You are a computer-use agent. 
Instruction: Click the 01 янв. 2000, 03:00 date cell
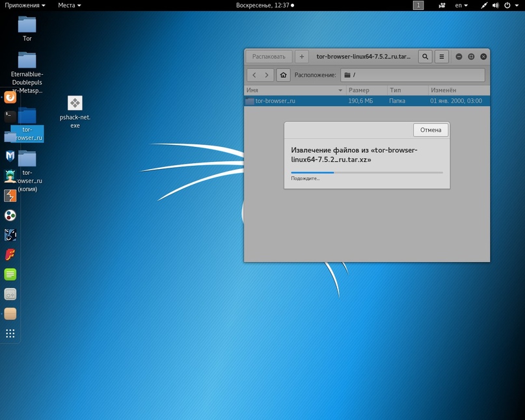point(456,101)
